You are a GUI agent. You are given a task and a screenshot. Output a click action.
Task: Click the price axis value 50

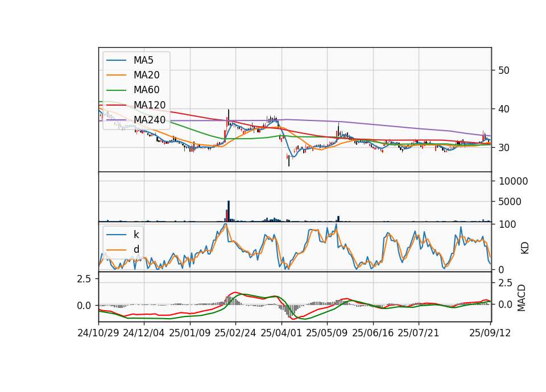[x=504, y=70]
